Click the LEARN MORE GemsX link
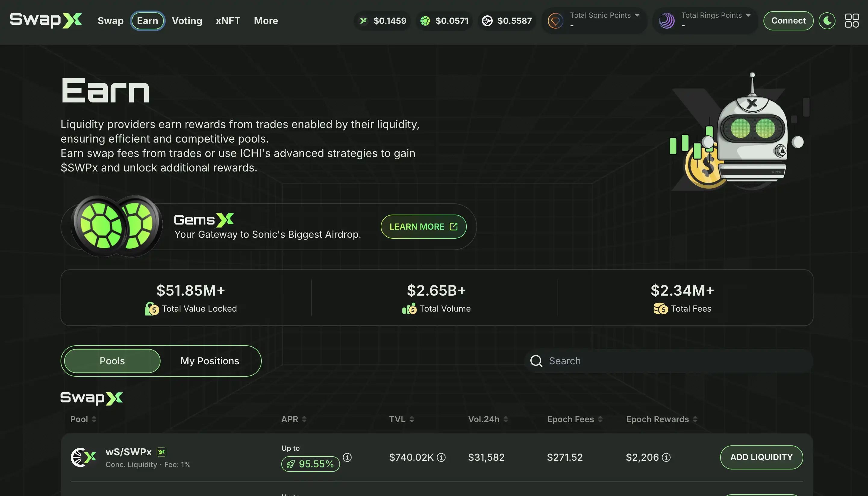868x496 pixels. (423, 227)
